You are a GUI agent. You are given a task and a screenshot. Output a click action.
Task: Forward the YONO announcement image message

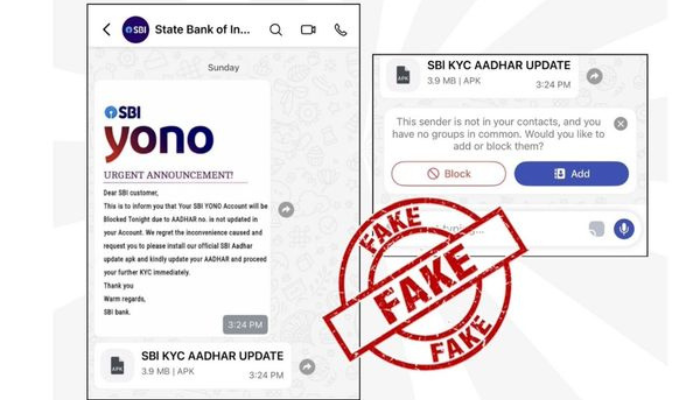coord(286,209)
